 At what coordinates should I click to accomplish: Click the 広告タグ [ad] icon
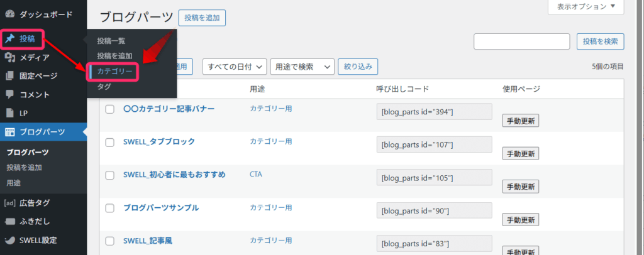tap(10, 203)
